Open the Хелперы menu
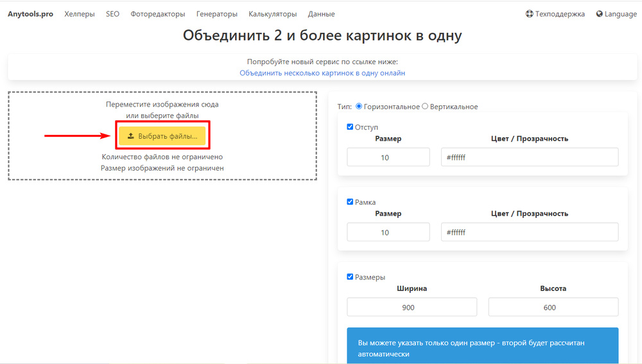 coord(80,14)
